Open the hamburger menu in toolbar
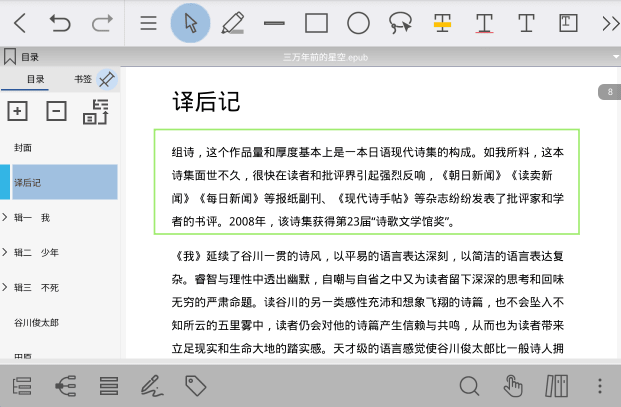 point(149,23)
